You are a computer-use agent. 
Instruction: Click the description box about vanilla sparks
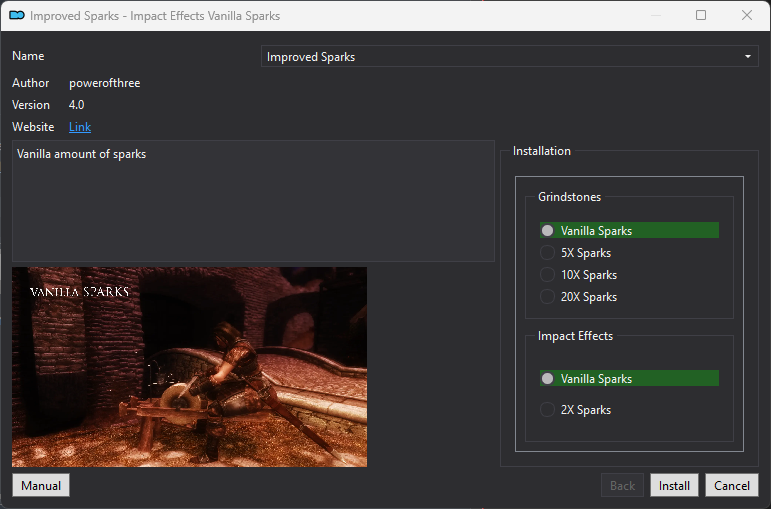(x=253, y=200)
